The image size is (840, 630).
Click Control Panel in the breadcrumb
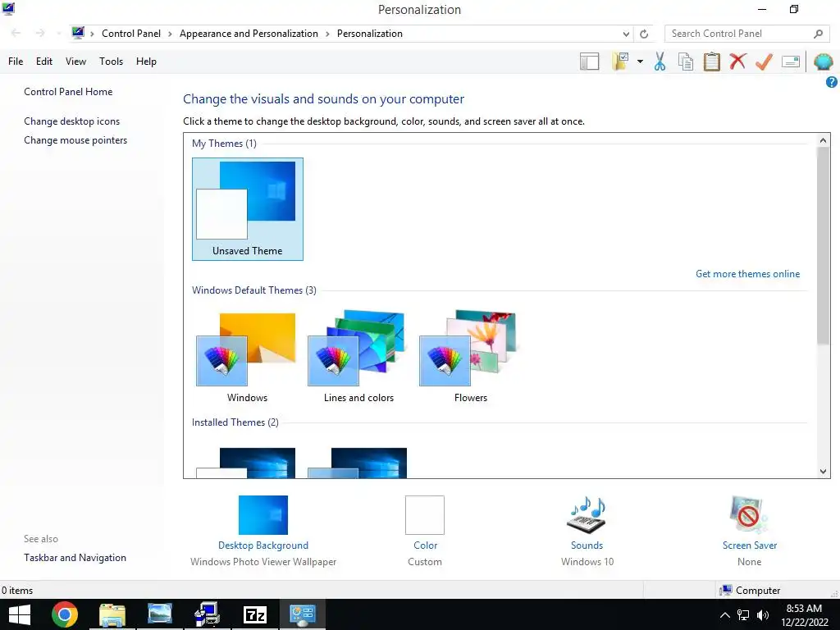[131, 34]
